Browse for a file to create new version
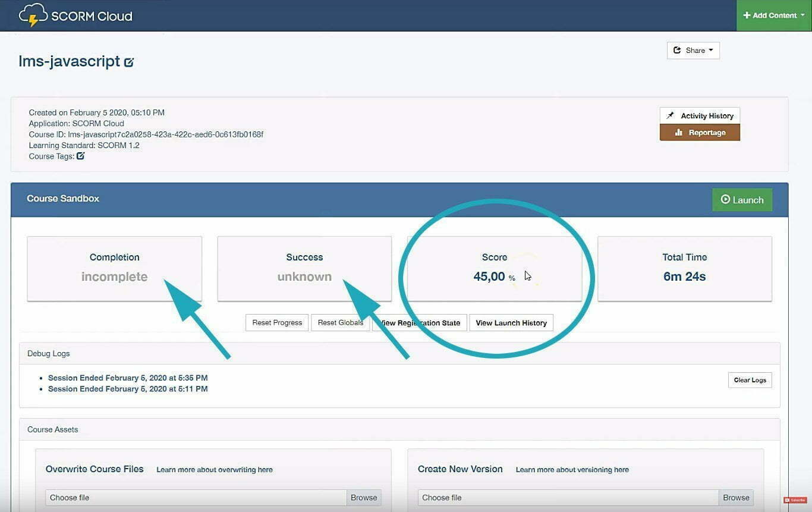Viewport: 812px width, 512px height. 736,498
